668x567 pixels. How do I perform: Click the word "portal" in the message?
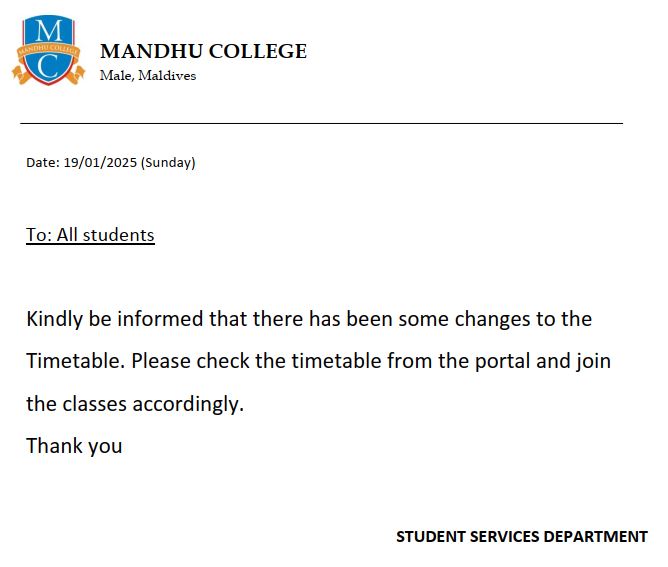484,361
